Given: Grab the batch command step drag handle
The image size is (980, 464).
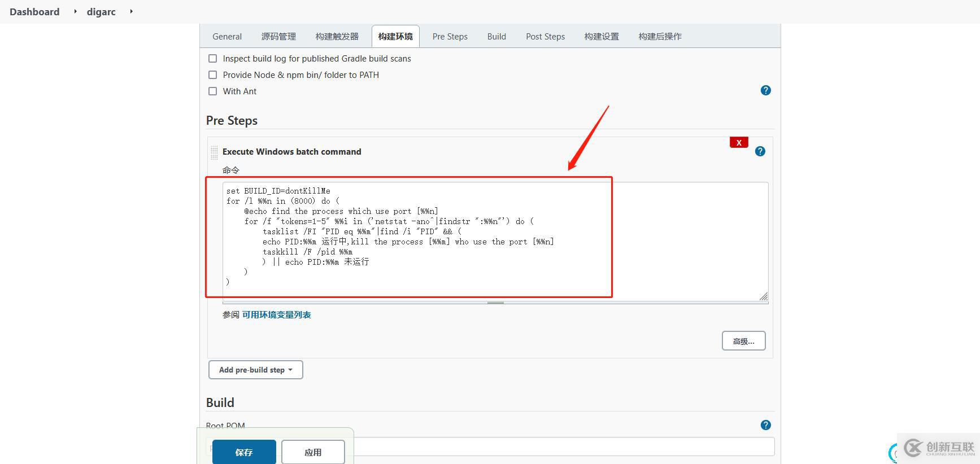Looking at the screenshot, I should click(x=214, y=152).
